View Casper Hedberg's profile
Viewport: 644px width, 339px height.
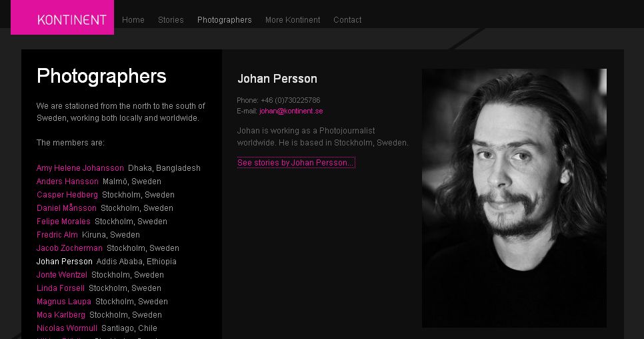[67, 195]
